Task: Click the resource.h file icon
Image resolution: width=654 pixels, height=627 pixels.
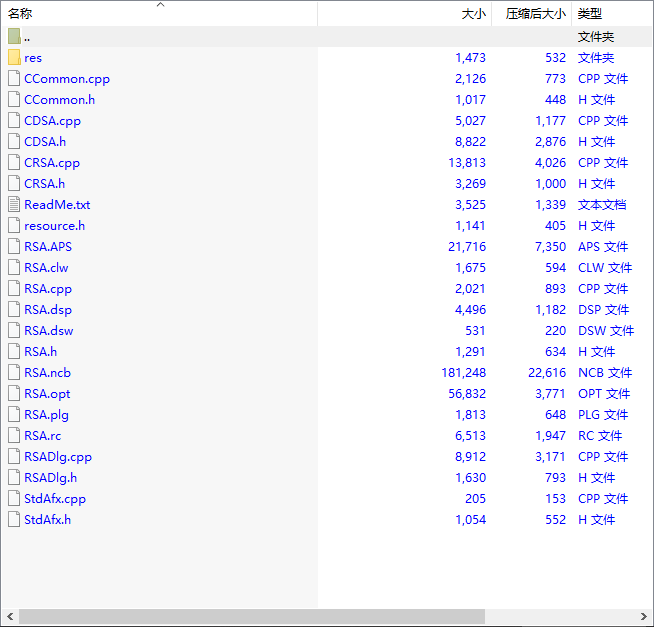Action: point(14,225)
